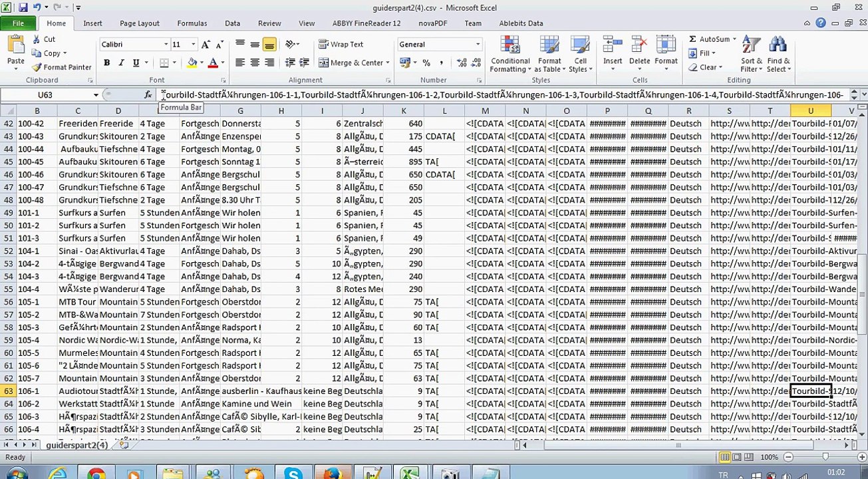Click the zoom slider in status bar
The width and height of the screenshot is (868, 479).
pyautogui.click(x=825, y=457)
